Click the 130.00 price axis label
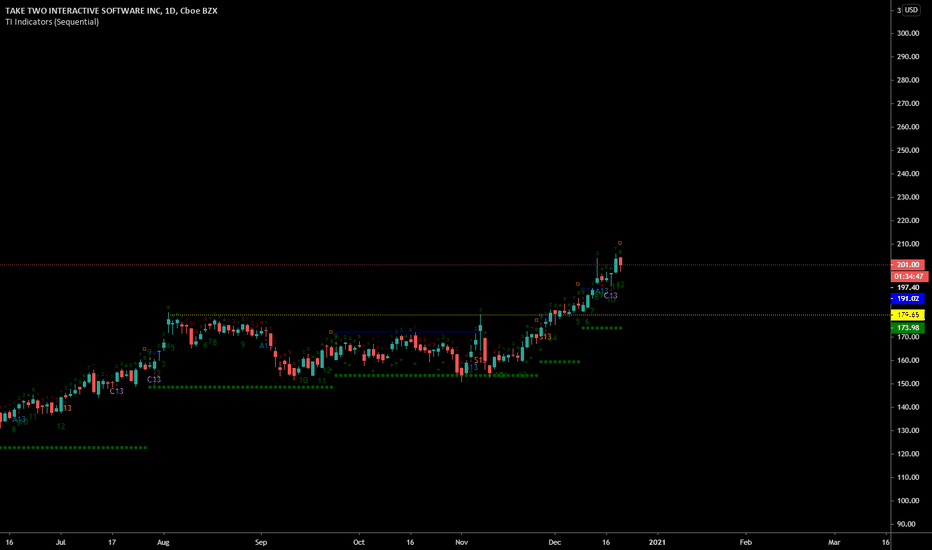Viewport: 932px width, 550px height. point(908,430)
